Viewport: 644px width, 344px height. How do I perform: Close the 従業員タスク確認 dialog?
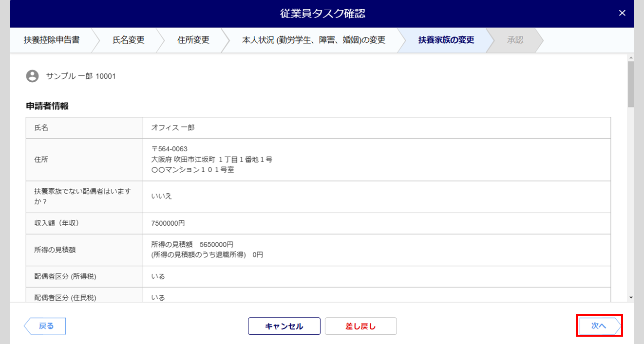(622, 13)
